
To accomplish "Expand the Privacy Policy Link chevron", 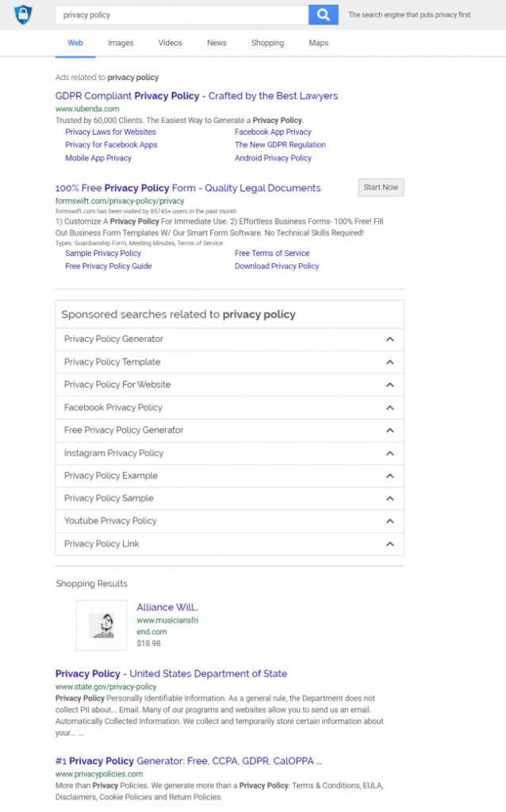I will tap(389, 544).
